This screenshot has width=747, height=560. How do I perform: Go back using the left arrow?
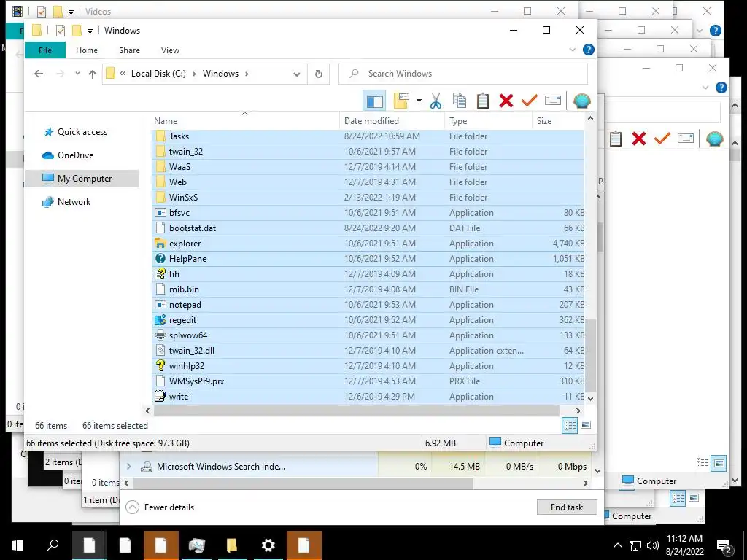tap(39, 74)
